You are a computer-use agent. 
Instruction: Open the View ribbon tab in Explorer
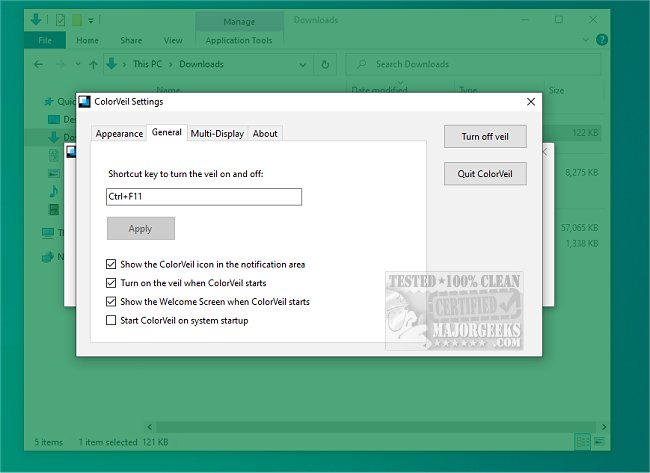(173, 40)
